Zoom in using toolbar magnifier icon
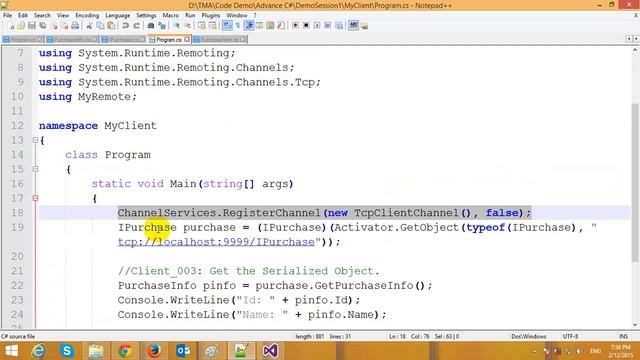The image size is (640, 360). 176,26
